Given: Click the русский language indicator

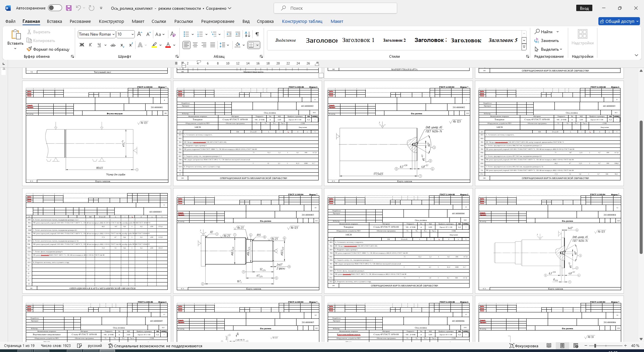Looking at the screenshot, I should click(95, 346).
